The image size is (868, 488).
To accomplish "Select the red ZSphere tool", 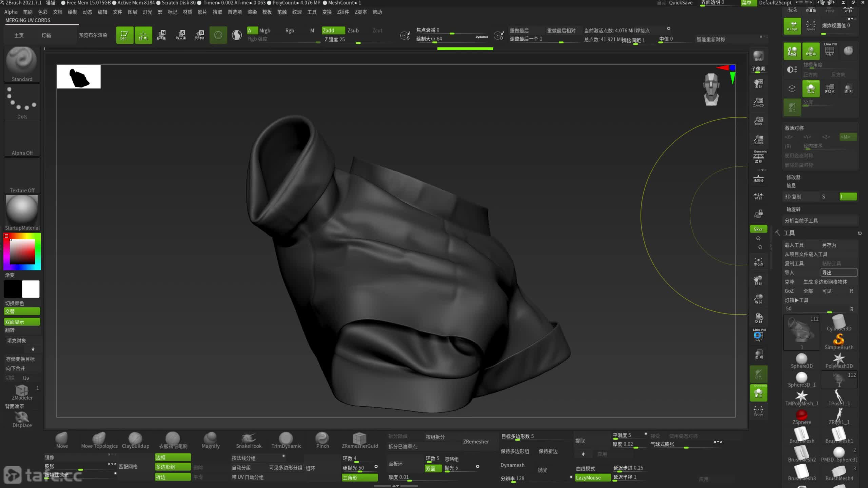I will point(802,417).
